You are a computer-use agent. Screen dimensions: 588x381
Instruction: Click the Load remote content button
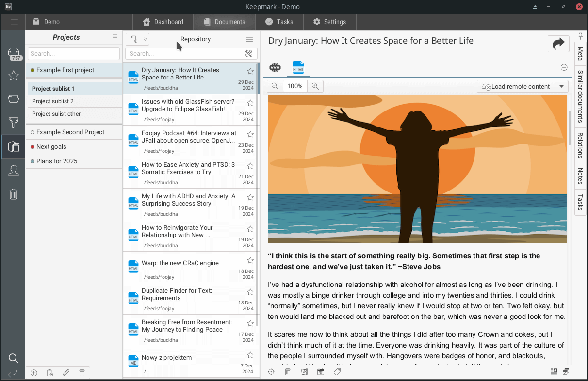click(516, 86)
